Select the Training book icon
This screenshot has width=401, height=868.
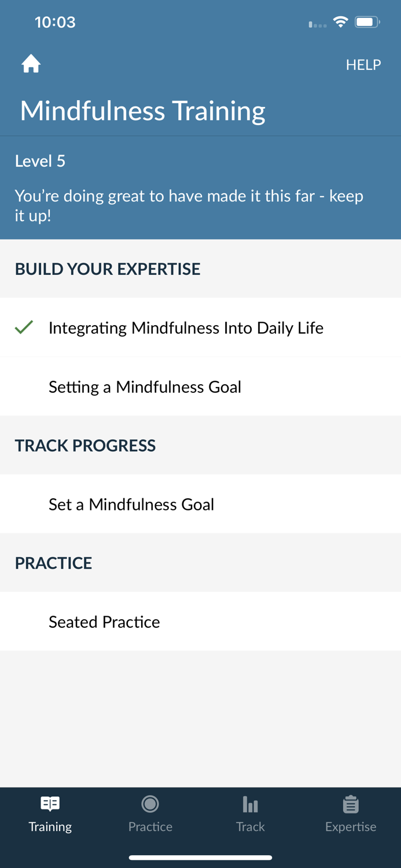tap(50, 804)
